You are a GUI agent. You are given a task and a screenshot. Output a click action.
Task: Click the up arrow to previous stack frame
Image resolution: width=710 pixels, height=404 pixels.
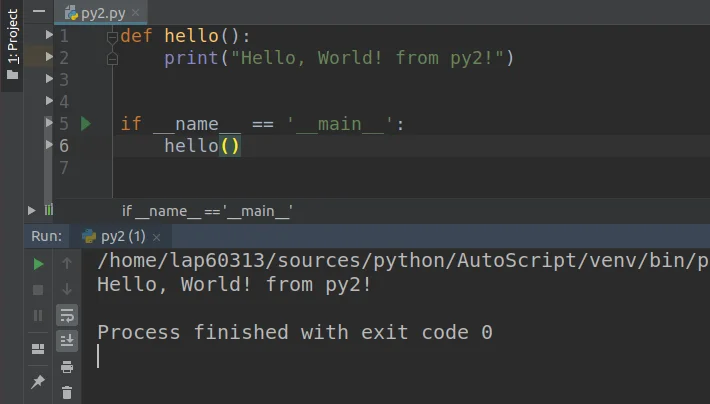67,264
